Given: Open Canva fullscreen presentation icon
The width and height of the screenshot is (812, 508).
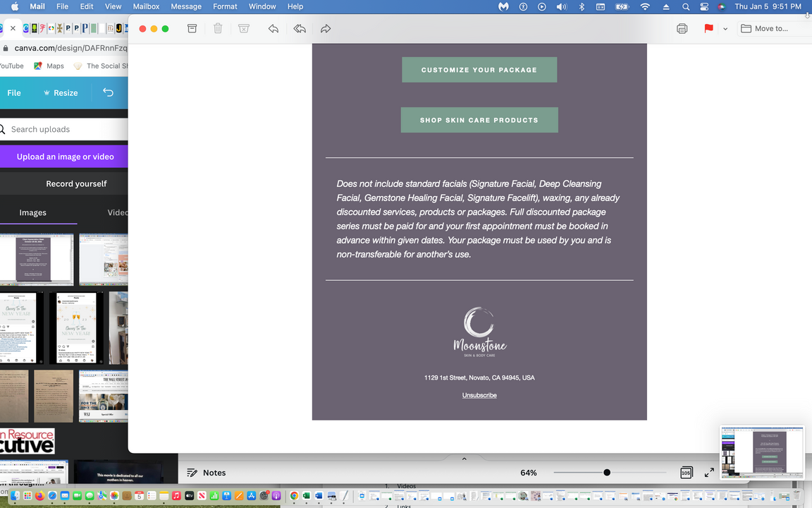Looking at the screenshot, I should (x=710, y=473).
